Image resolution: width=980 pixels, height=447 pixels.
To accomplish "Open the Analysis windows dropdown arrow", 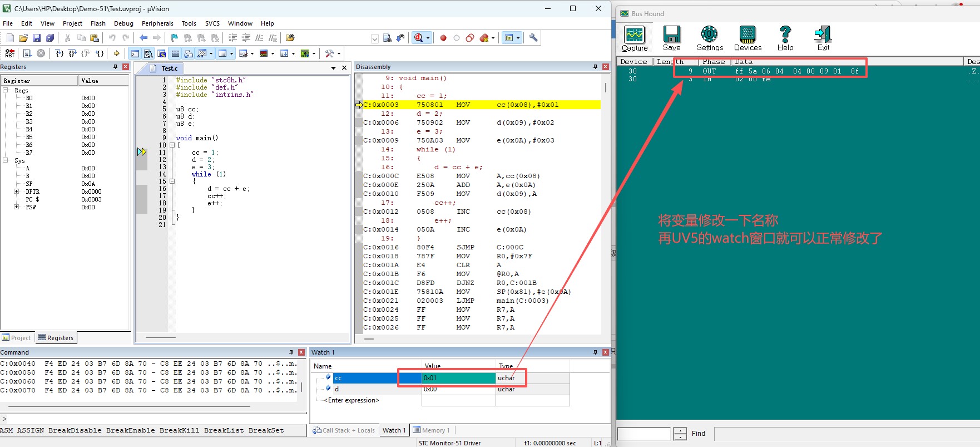I will click(x=273, y=54).
